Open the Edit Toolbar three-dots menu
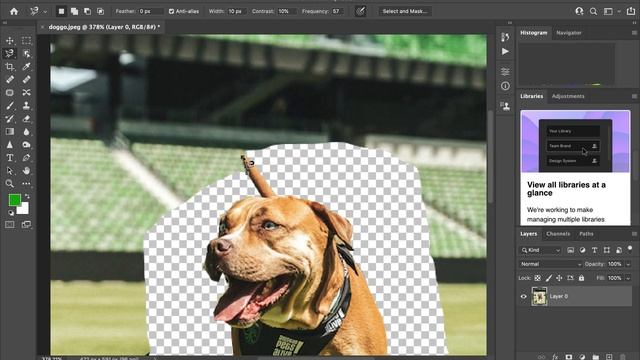Viewport: 640px width, 360px height. tap(27, 184)
